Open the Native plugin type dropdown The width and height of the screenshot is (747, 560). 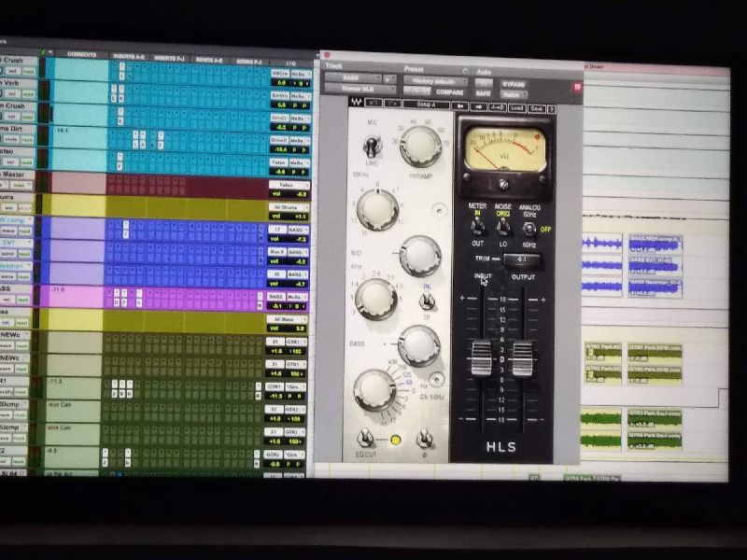pyautogui.click(x=512, y=95)
